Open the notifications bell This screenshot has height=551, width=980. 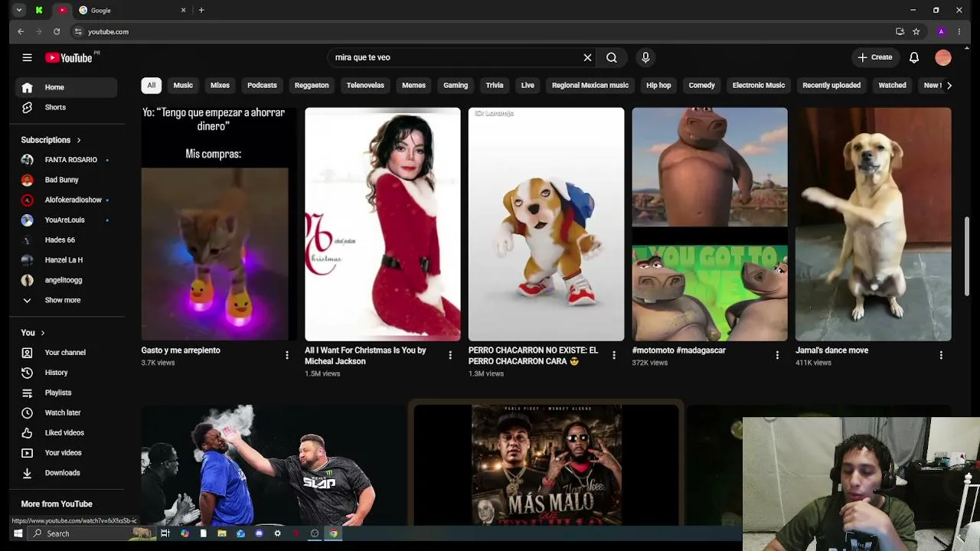pyautogui.click(x=914, y=57)
